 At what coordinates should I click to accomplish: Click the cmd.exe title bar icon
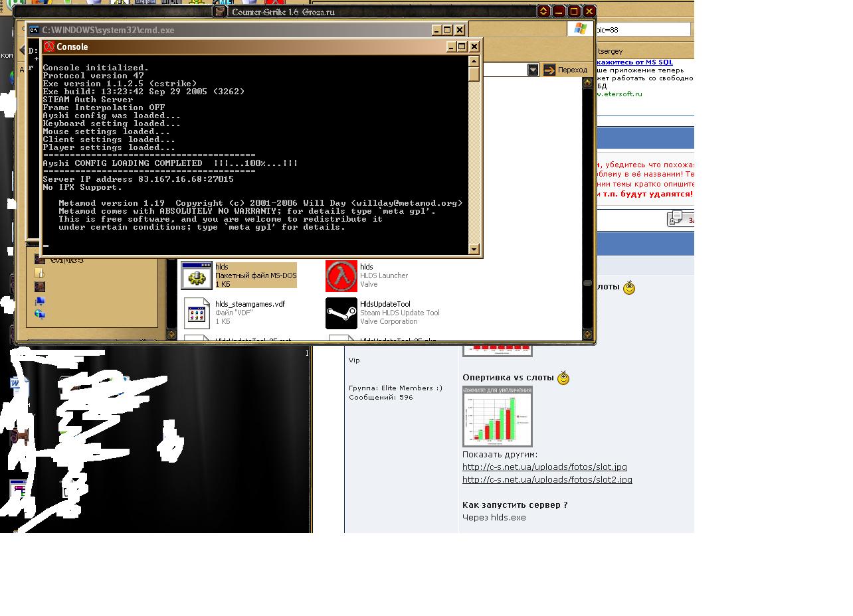[x=33, y=30]
